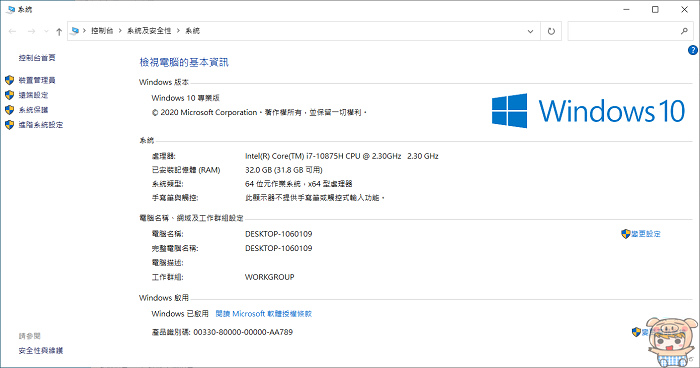Open 系統保護 link
The height and width of the screenshot is (368, 700).
click(x=33, y=110)
